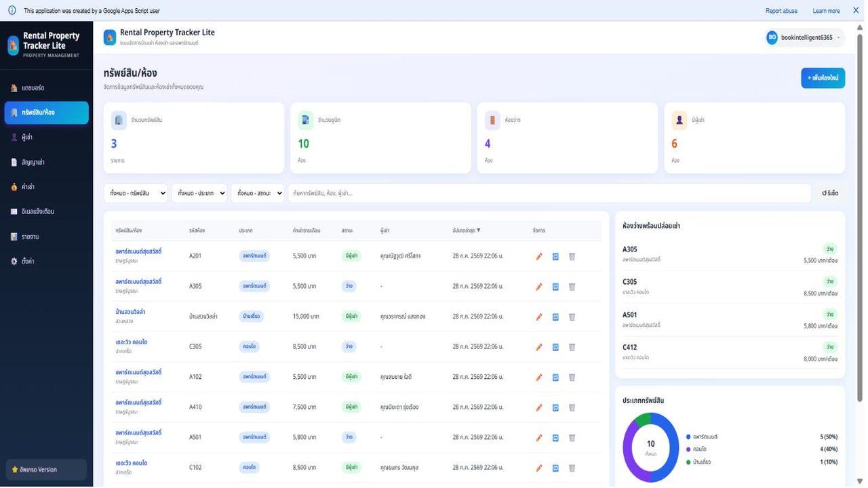Click the blue add new room button

823,78
